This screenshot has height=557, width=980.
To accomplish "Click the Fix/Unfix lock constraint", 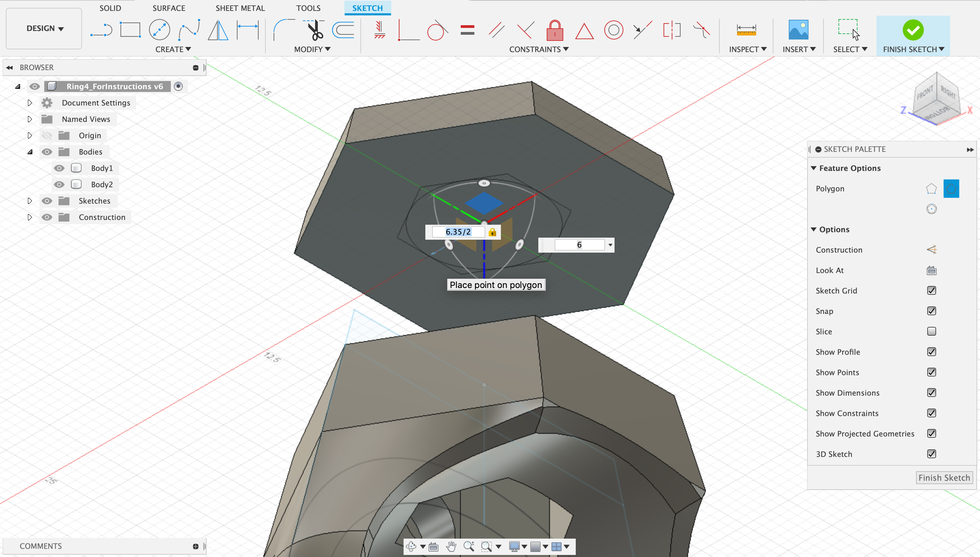I will (555, 30).
